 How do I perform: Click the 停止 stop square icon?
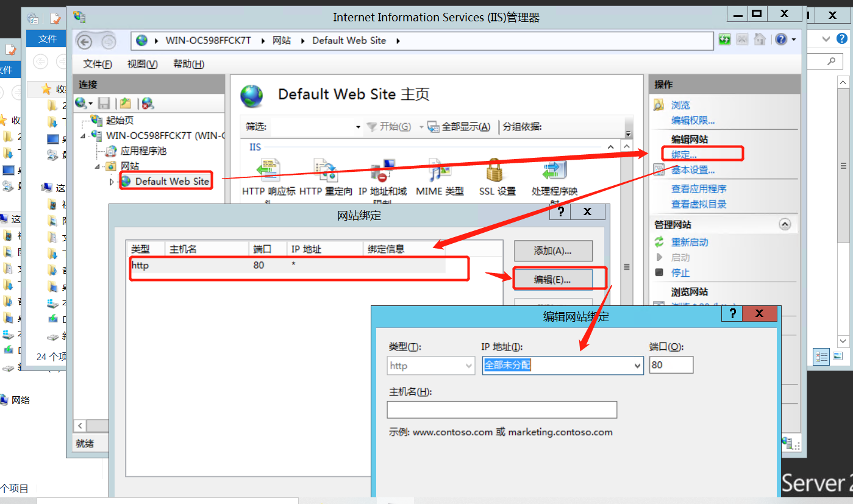[x=659, y=272]
